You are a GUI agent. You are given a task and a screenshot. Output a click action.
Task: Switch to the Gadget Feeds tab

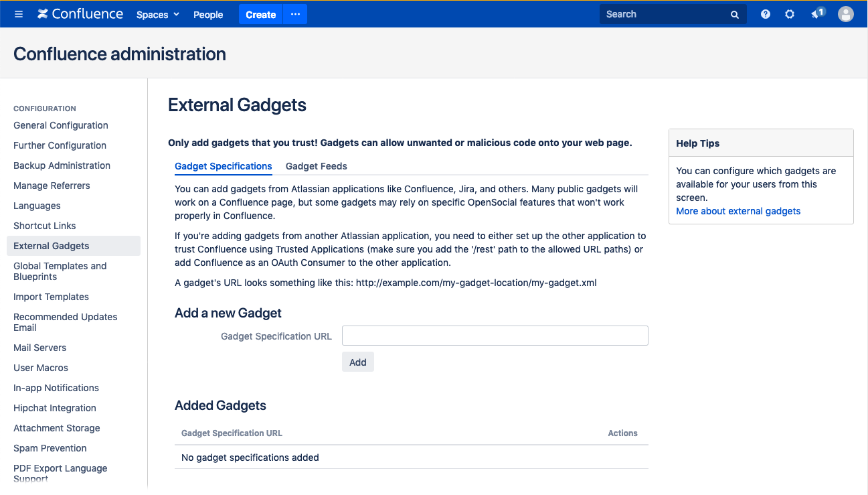point(316,166)
